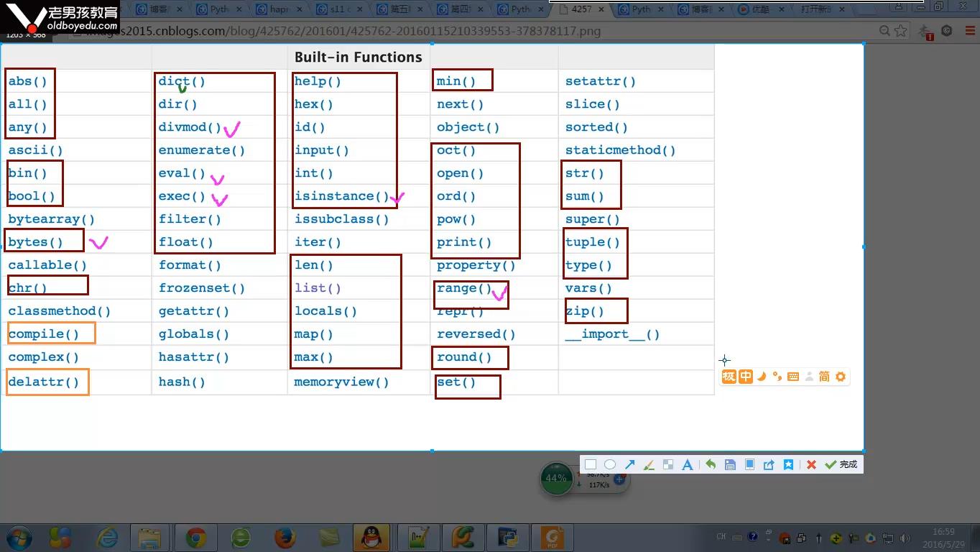The width and height of the screenshot is (980, 552).
Task: Open the Python taskbar icon
Action: point(508,538)
